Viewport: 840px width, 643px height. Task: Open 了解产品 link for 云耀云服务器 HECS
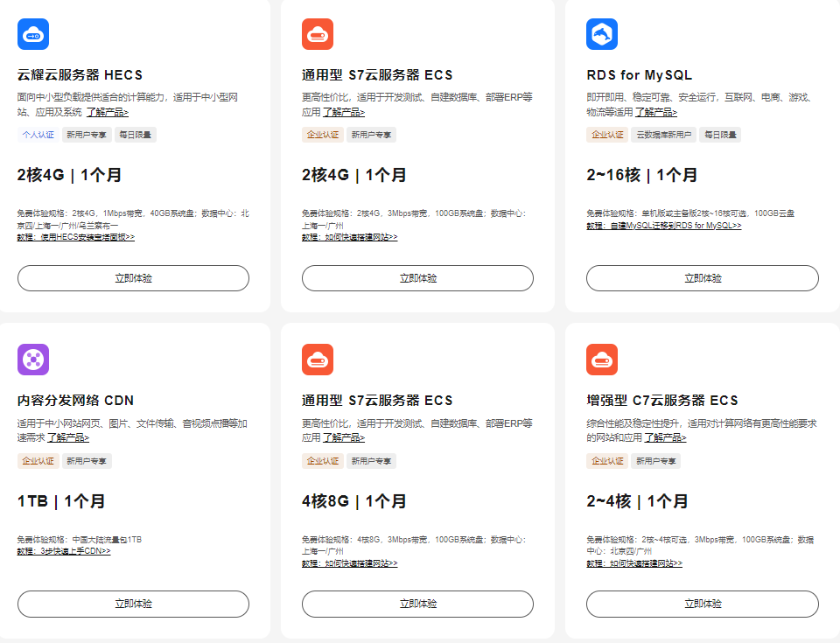point(107,112)
